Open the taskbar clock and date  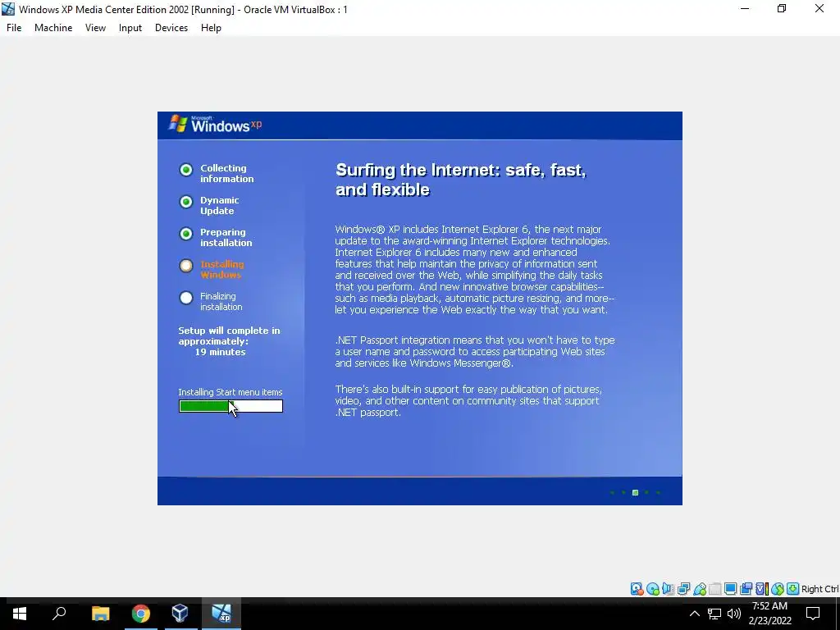tap(769, 614)
